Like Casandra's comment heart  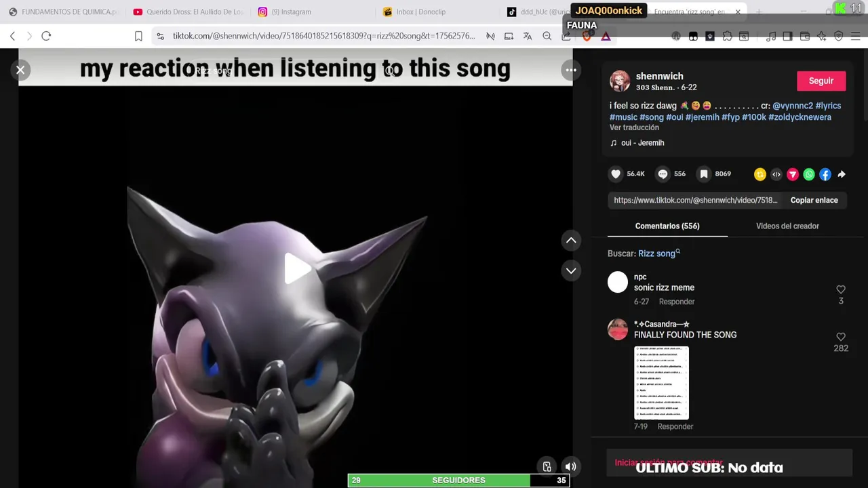click(x=841, y=337)
